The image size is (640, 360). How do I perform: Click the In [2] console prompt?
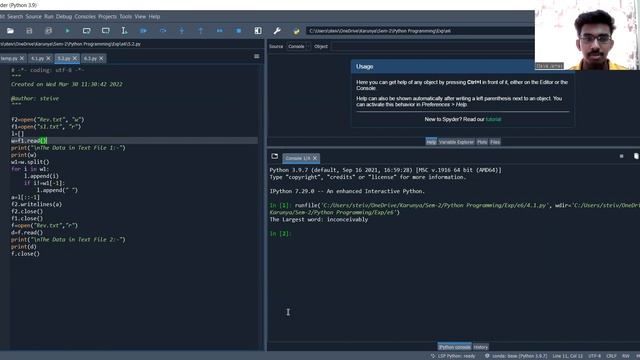tap(280, 233)
